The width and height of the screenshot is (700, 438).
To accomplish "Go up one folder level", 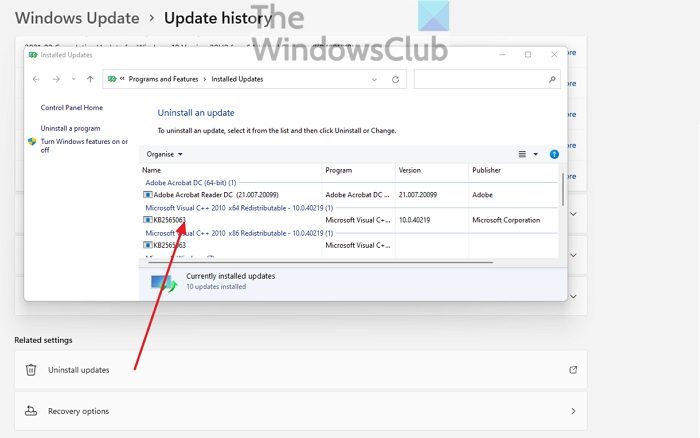I will coord(90,79).
